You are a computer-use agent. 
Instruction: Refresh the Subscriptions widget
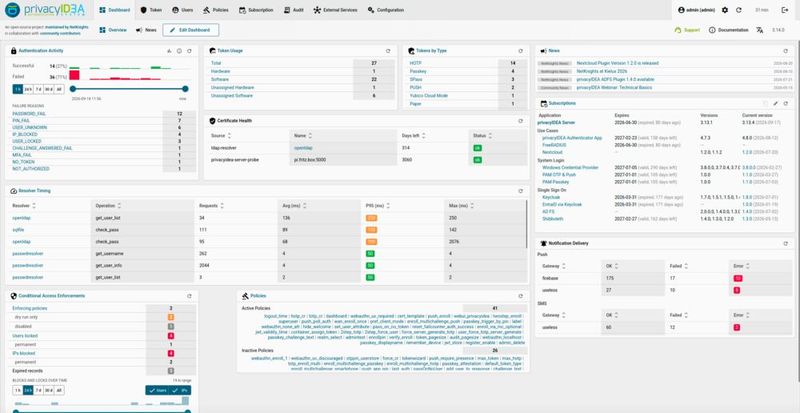click(x=786, y=103)
